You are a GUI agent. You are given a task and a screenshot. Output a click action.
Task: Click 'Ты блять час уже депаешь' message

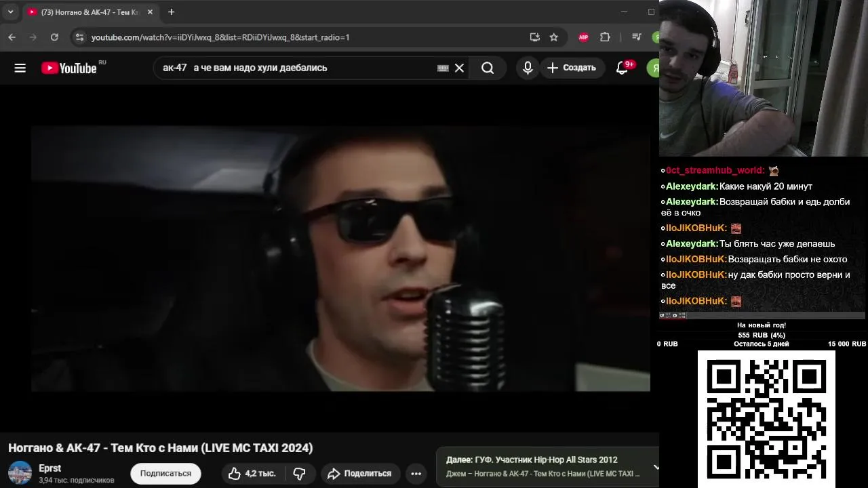[x=777, y=244]
